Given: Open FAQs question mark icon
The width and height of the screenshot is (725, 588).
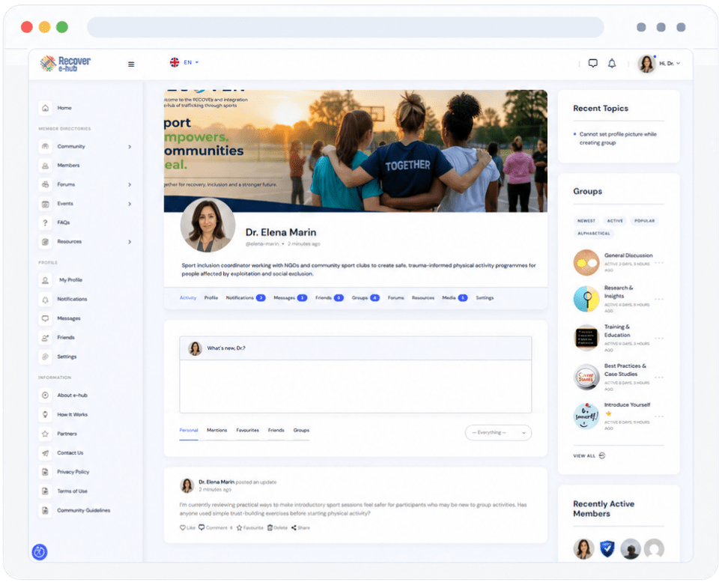Looking at the screenshot, I should coord(45,222).
